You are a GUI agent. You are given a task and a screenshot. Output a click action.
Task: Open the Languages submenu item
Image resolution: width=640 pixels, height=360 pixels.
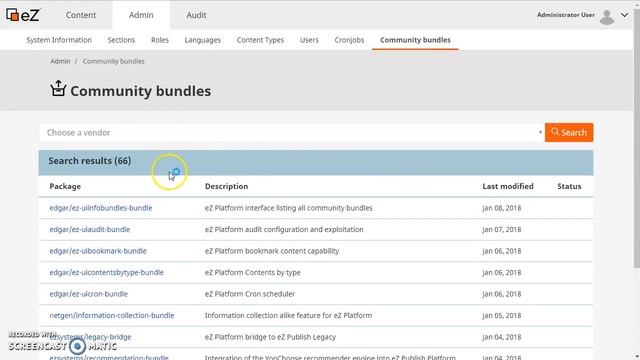pyautogui.click(x=202, y=40)
